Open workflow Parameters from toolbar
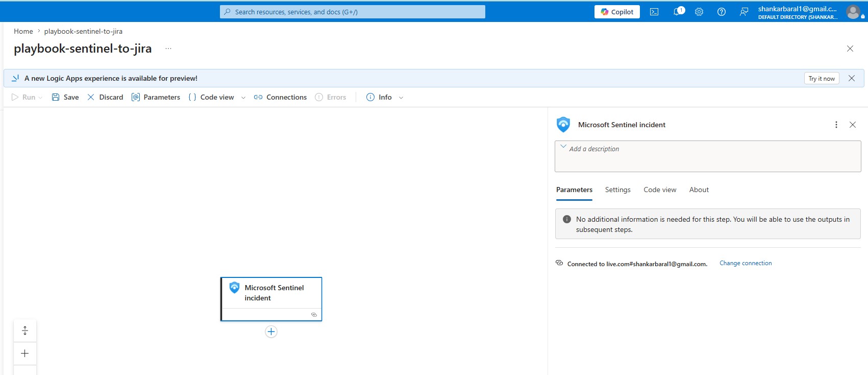868x375 pixels. click(156, 97)
